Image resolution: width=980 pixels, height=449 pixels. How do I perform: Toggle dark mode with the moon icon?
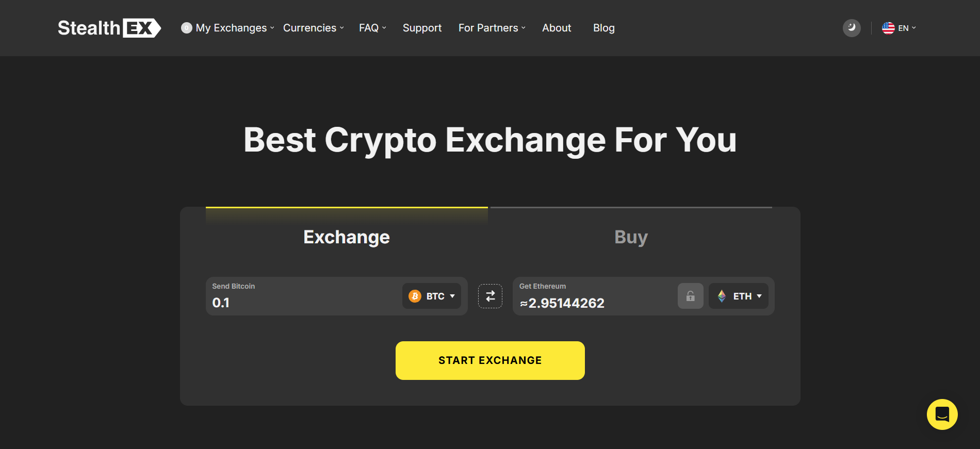coord(852,28)
